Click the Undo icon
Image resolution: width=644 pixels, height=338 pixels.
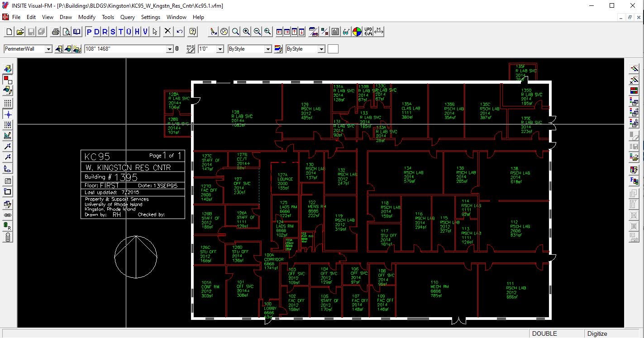(x=179, y=32)
